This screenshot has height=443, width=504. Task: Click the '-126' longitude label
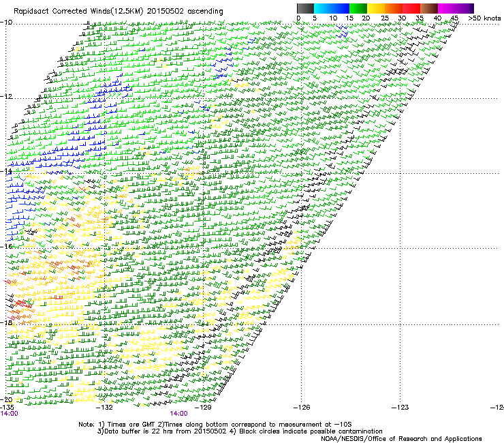[302, 408]
